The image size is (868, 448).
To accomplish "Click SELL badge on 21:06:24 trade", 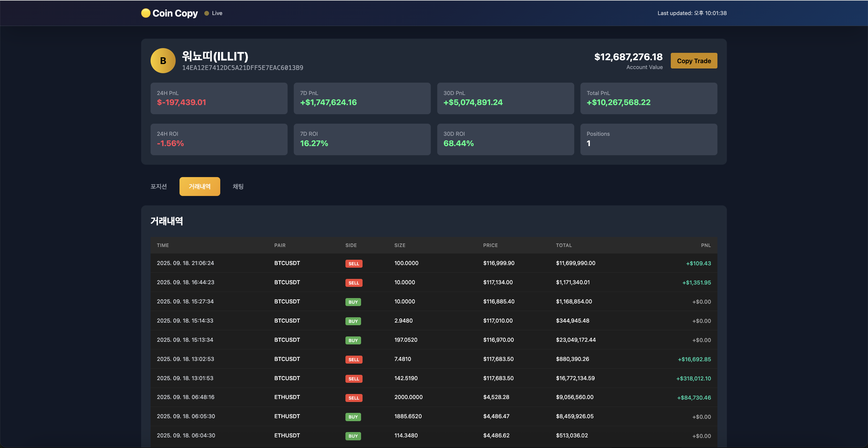I will 353,264.
